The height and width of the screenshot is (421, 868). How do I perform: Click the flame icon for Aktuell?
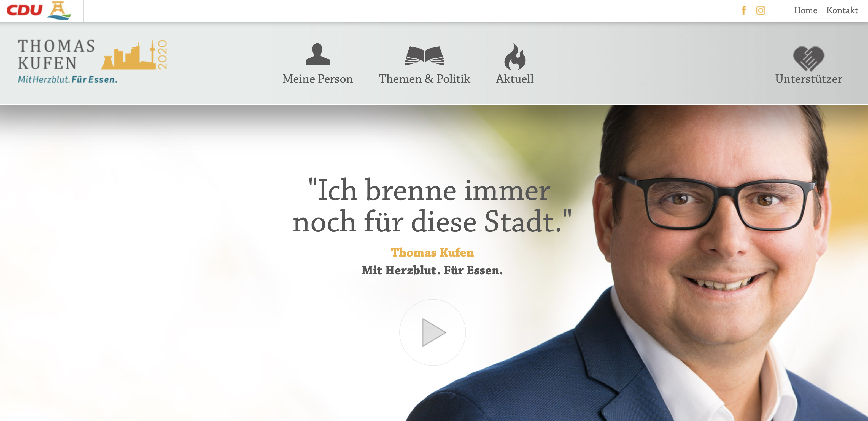(x=514, y=56)
